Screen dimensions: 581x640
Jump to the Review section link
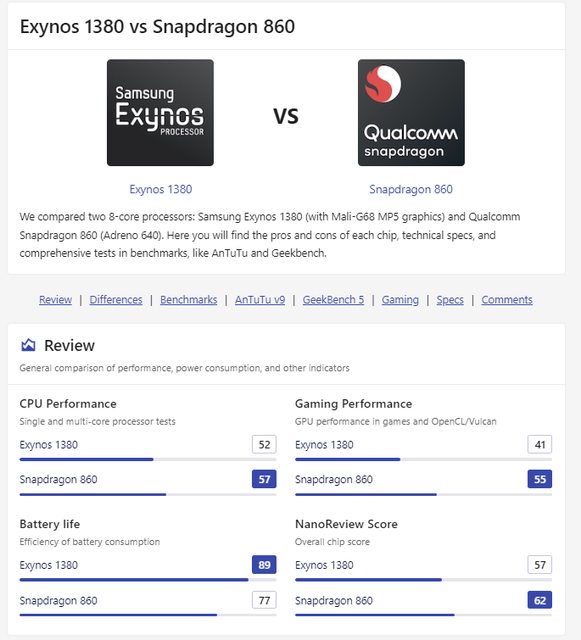click(56, 300)
